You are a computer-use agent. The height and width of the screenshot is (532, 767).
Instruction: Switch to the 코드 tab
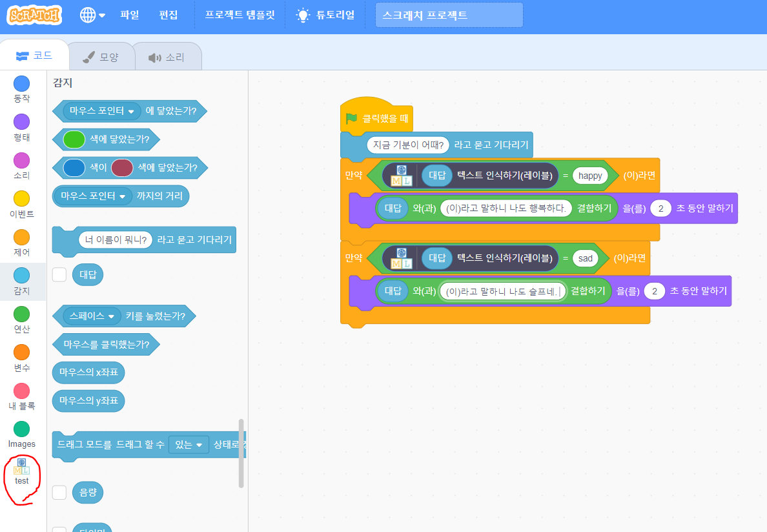click(34, 56)
